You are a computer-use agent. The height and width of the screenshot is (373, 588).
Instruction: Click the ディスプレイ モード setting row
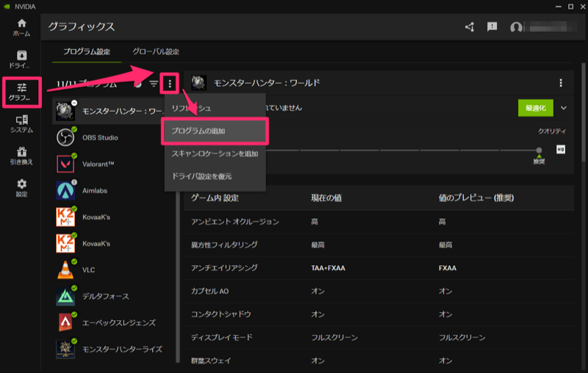379,338
